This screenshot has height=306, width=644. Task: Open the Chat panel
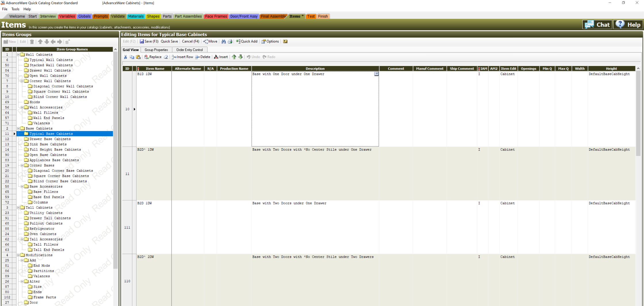(597, 25)
